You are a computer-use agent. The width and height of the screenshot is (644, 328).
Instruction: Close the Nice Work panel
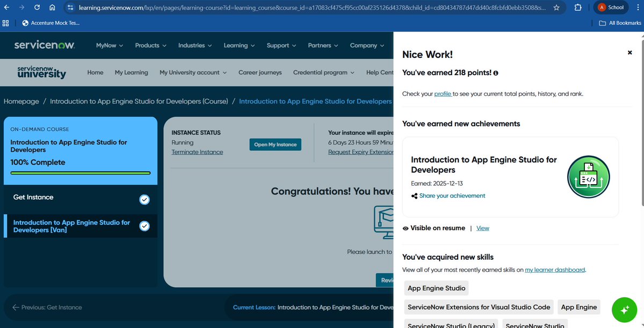[629, 53]
